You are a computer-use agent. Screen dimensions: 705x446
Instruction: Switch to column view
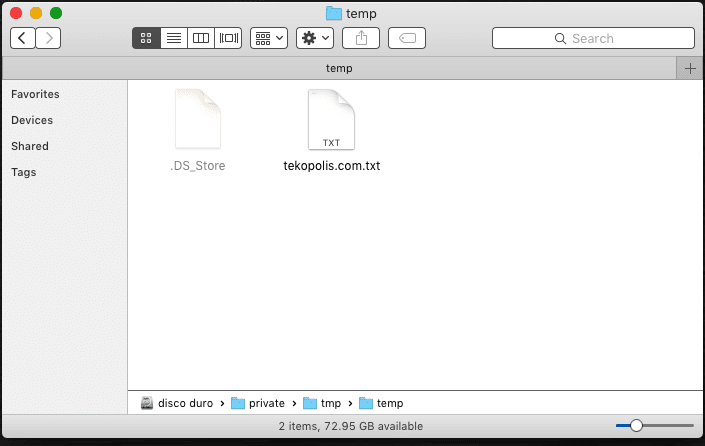[x=201, y=38]
